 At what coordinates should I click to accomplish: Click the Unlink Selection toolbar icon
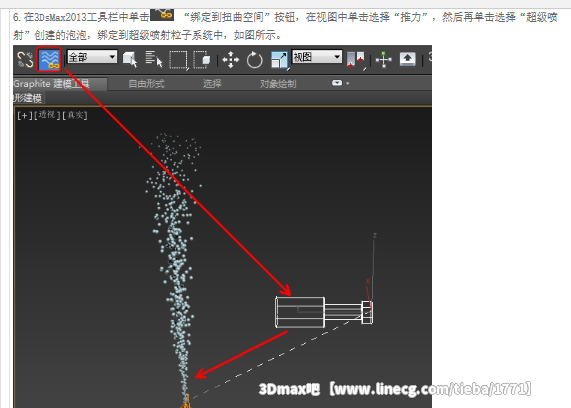click(x=25, y=59)
